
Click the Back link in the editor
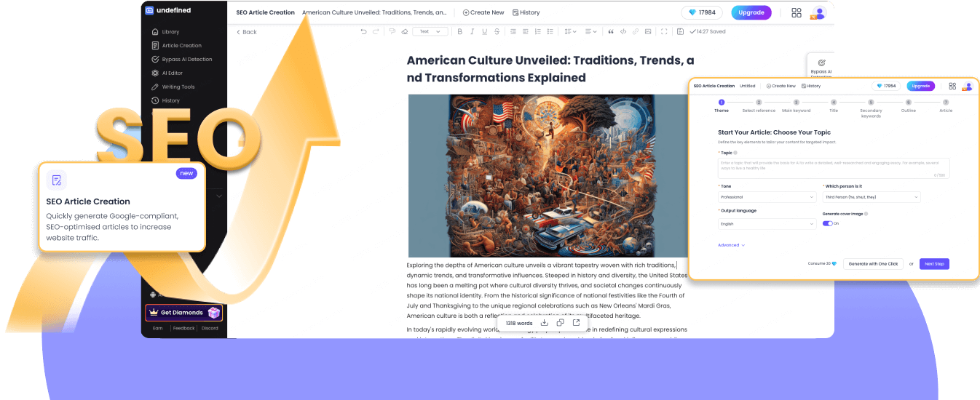(x=247, y=32)
